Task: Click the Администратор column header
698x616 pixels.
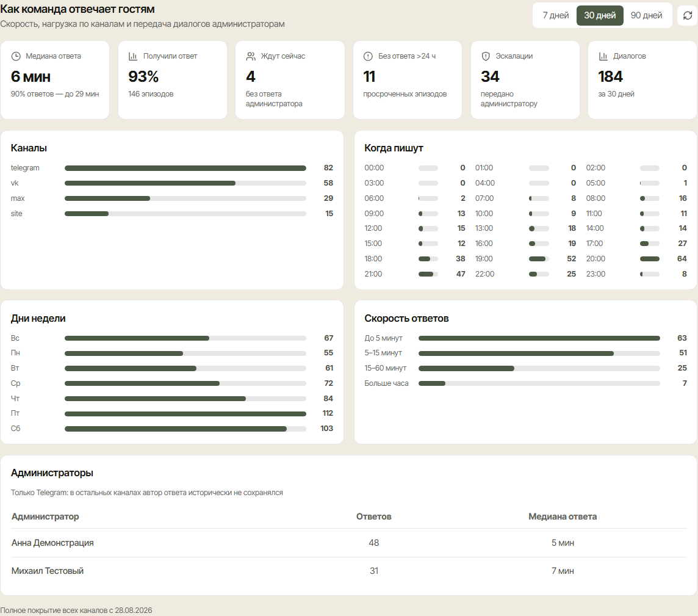Action: (45, 516)
